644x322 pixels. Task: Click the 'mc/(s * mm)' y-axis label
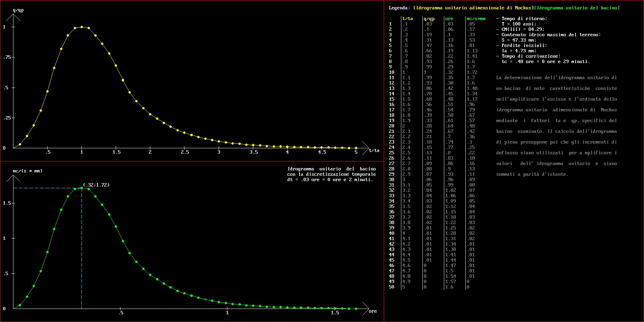coord(28,171)
